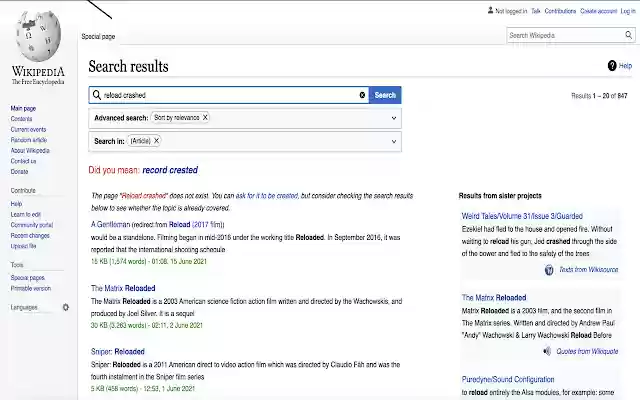
Task: Open Contact us in the sidebar
Action: point(23,161)
